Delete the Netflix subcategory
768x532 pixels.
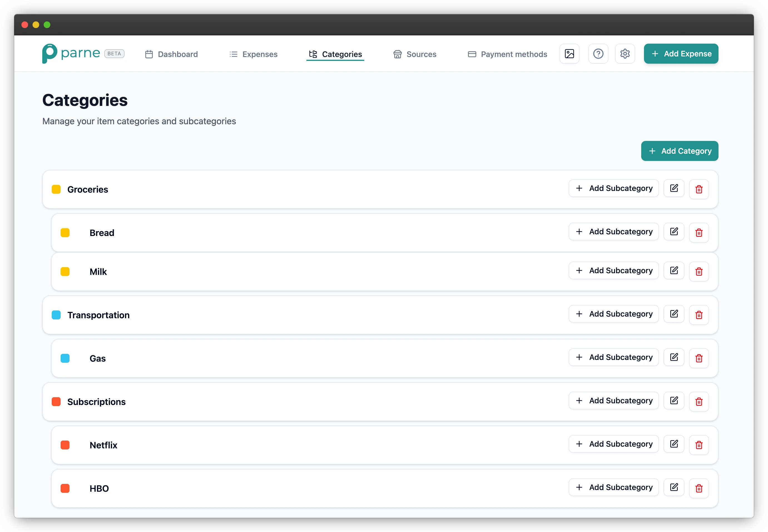pos(699,445)
